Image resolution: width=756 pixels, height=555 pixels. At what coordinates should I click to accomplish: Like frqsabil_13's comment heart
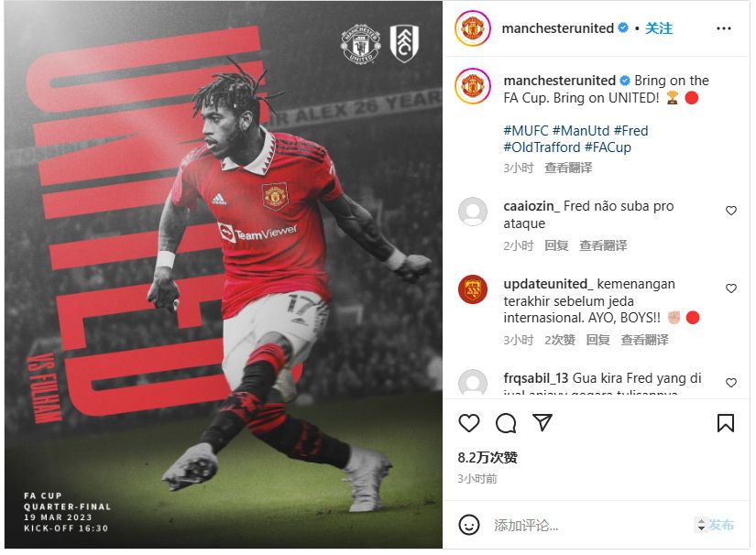pos(731,383)
